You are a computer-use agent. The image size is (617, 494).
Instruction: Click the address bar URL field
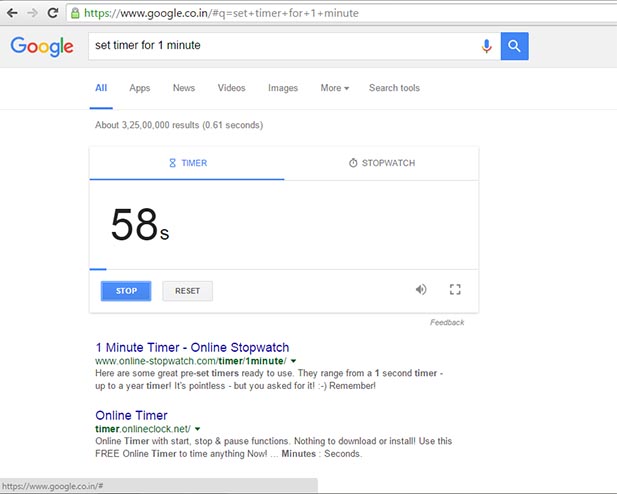point(342,13)
